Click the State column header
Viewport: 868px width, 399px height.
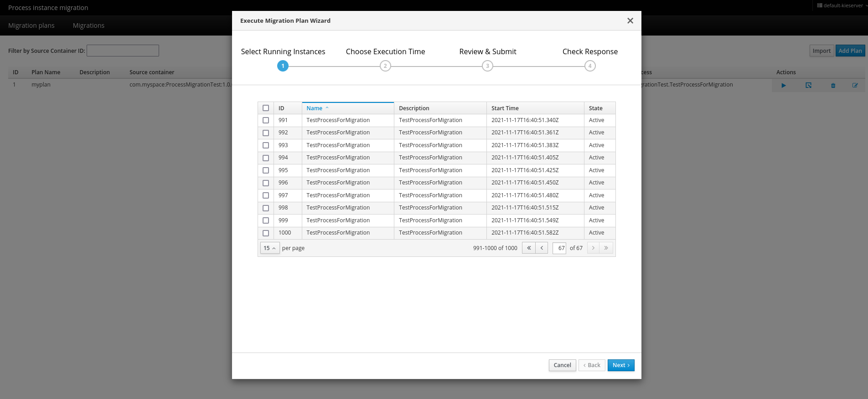[600, 108]
